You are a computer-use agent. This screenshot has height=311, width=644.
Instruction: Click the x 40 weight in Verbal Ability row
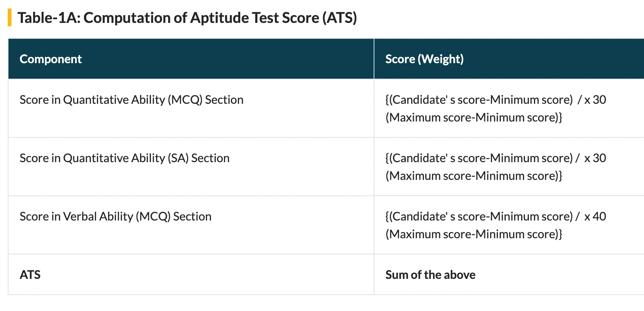[595, 216]
